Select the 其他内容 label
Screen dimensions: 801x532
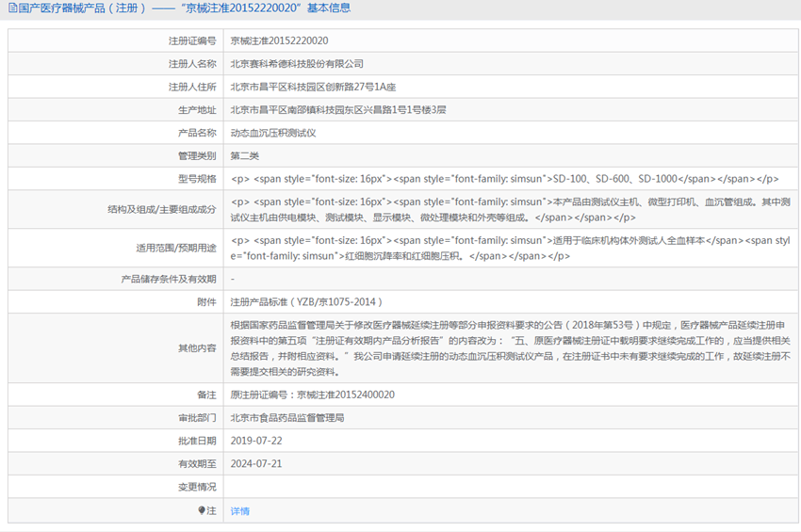(x=197, y=348)
